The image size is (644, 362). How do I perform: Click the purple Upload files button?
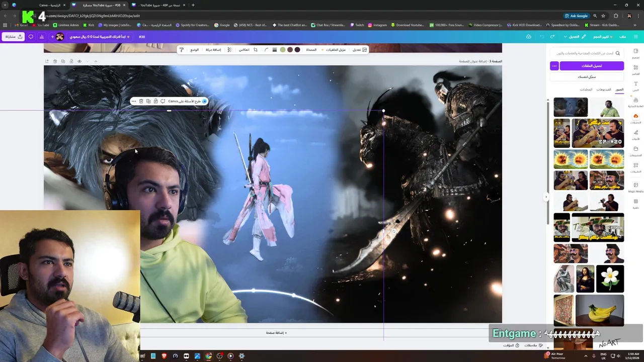pyautogui.click(x=592, y=66)
